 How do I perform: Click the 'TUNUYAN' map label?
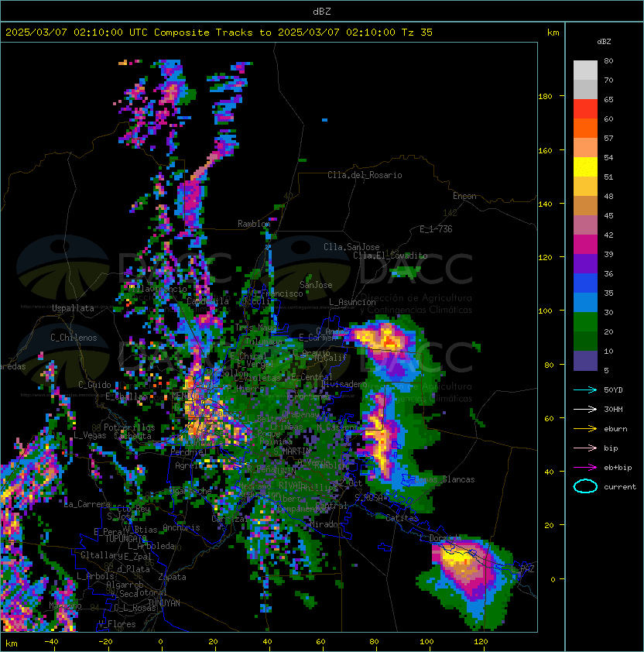coord(164,603)
